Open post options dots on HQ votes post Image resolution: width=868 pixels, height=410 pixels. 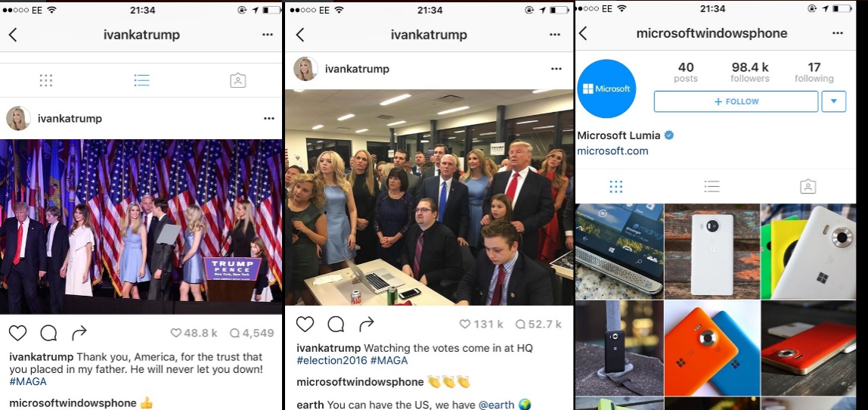[556, 70]
